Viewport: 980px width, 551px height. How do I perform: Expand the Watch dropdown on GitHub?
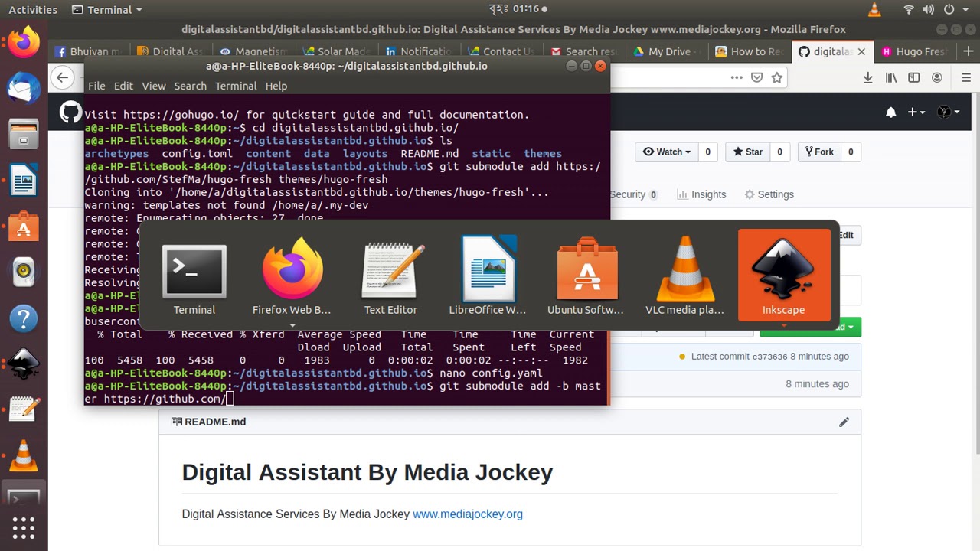[666, 152]
